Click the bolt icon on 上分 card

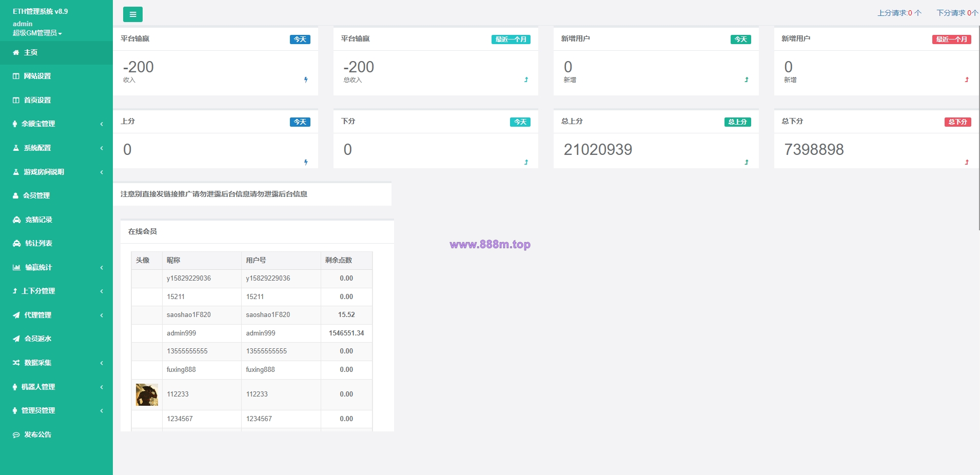pos(306,162)
